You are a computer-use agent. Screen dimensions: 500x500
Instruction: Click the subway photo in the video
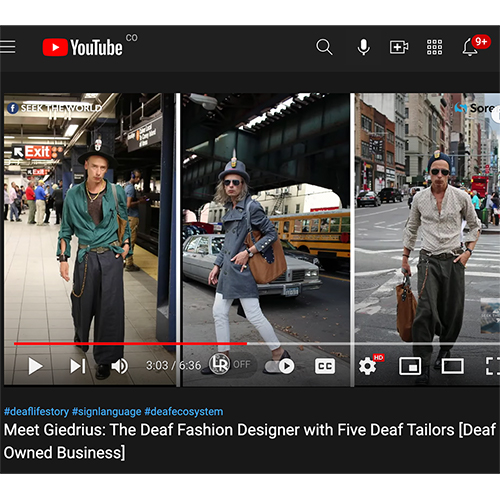[90, 239]
